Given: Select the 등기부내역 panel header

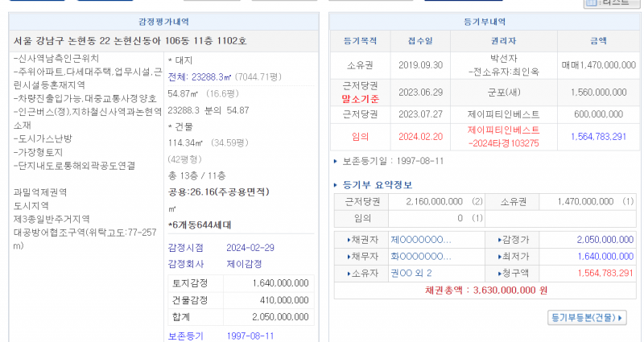Looking at the screenshot, I should 482,22.
